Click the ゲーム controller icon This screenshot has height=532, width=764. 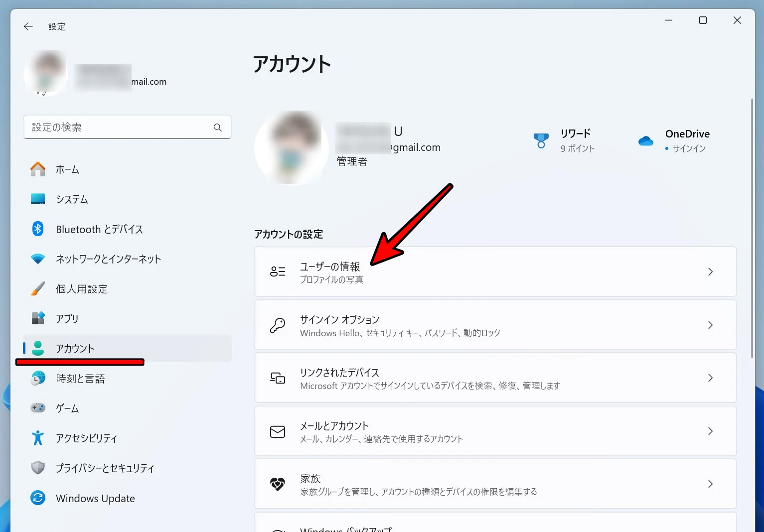point(37,408)
